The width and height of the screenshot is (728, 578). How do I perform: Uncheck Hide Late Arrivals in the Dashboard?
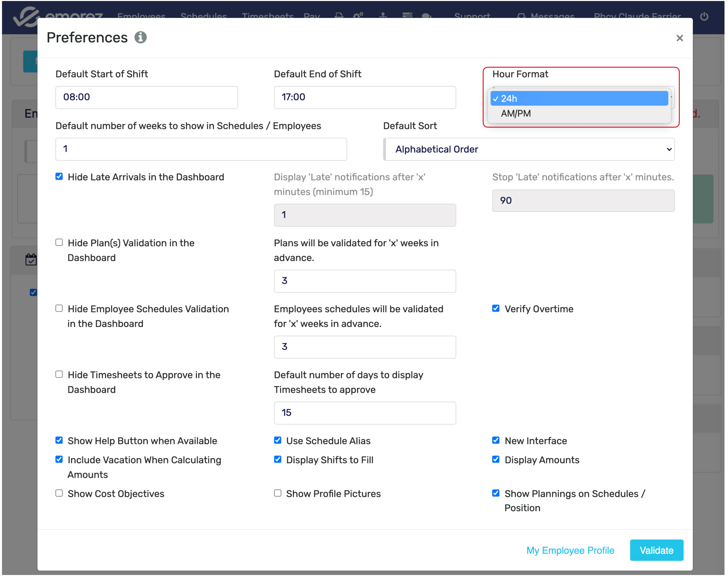[x=59, y=177]
